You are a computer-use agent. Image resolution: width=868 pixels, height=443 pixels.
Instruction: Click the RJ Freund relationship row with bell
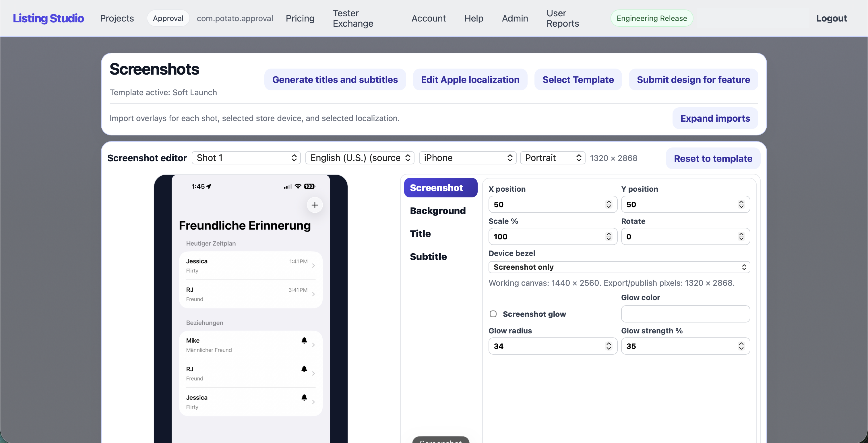tap(251, 373)
